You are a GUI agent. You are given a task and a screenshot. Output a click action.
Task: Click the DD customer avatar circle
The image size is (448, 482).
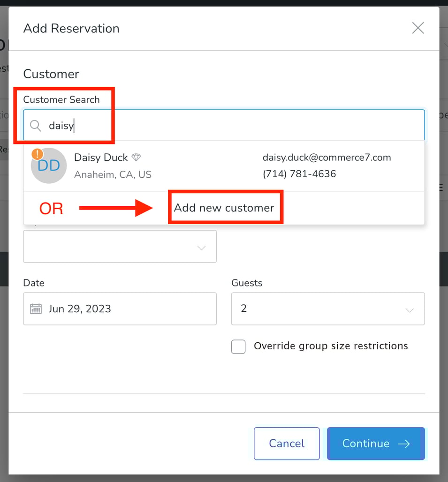pos(48,166)
